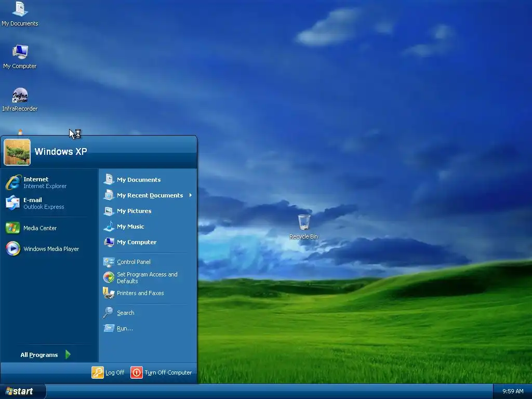Select the InfraRecorder desktop shortcut
This screenshot has height=399, width=532.
coord(20,99)
